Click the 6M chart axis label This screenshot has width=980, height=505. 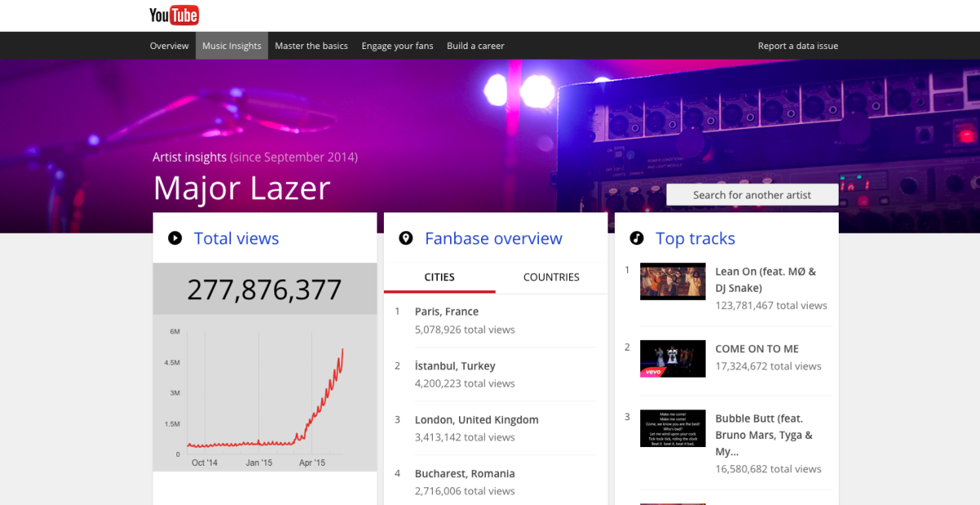175,332
